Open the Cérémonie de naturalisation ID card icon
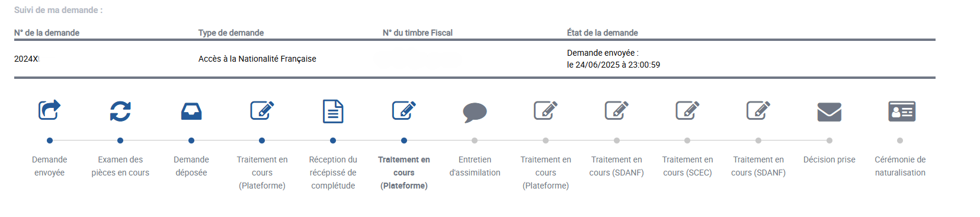980x217 pixels. click(x=902, y=111)
